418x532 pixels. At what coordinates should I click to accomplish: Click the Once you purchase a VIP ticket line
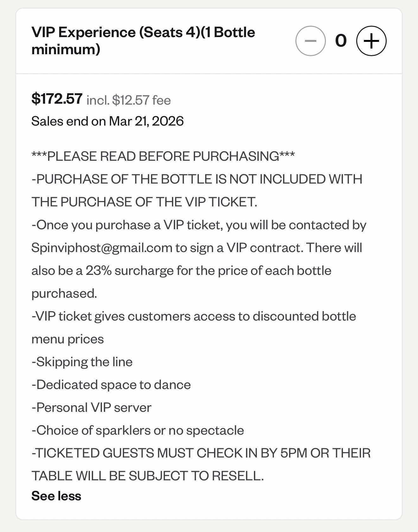pyautogui.click(x=199, y=225)
